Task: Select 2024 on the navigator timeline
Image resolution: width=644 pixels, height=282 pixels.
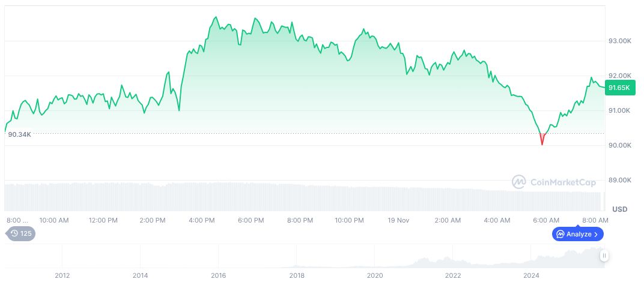Action: tap(531, 275)
